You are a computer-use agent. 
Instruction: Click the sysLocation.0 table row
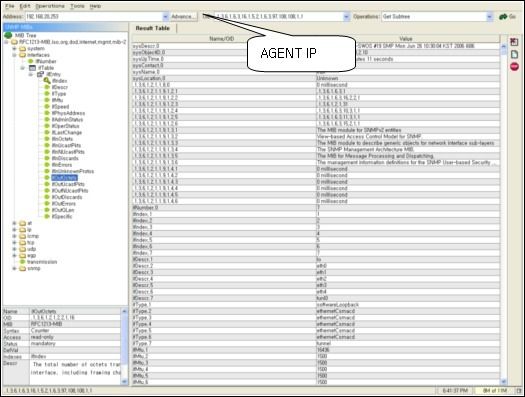click(316, 78)
